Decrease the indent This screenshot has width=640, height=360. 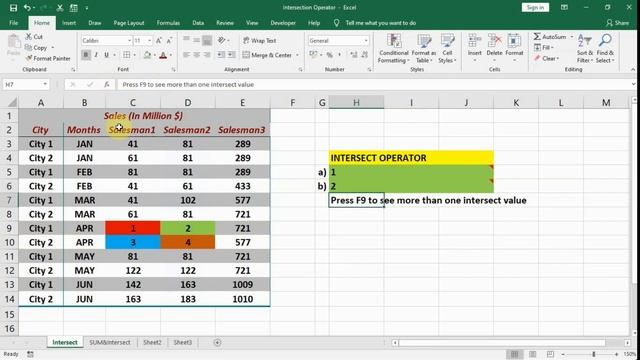tap(221, 55)
